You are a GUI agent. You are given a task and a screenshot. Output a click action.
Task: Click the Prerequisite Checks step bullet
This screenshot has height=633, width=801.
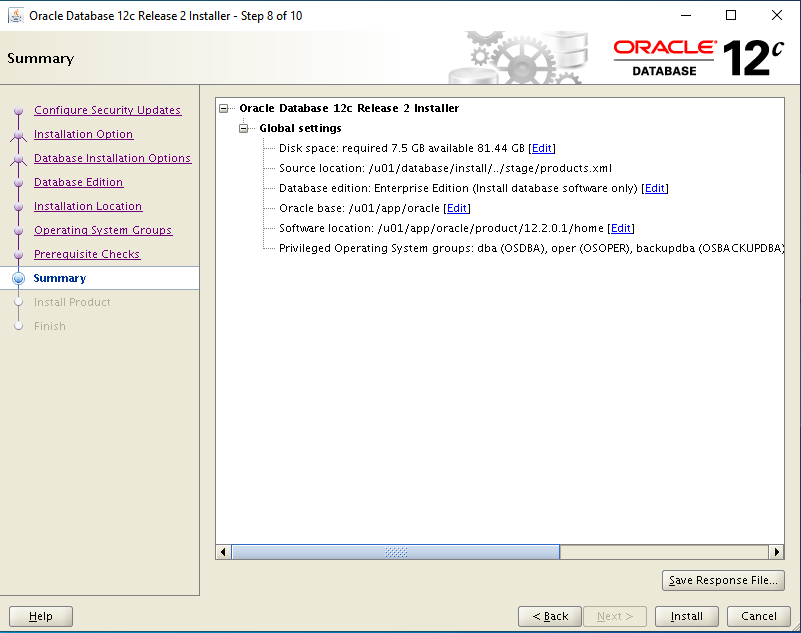(18, 254)
